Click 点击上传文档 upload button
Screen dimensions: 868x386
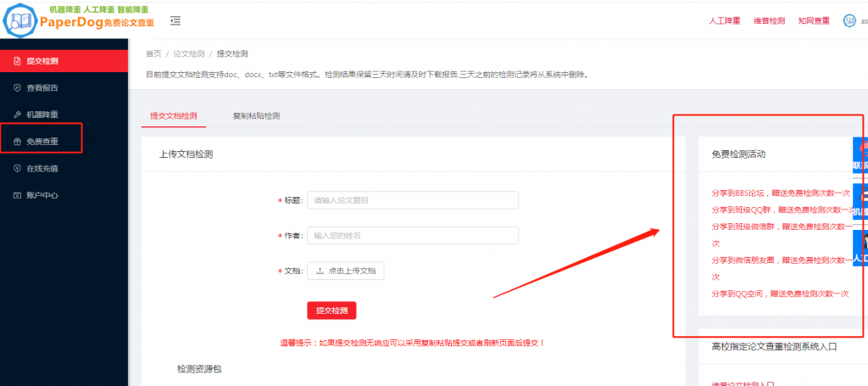click(x=346, y=271)
